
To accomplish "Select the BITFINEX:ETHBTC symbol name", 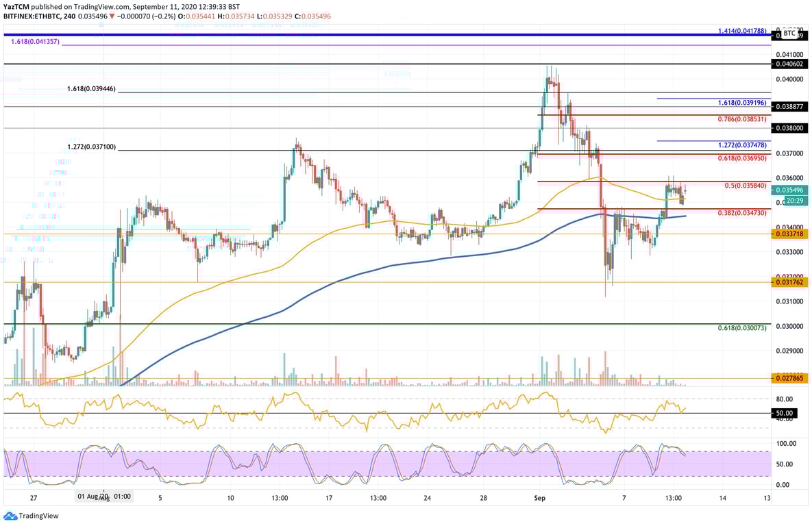I will tap(34, 15).
